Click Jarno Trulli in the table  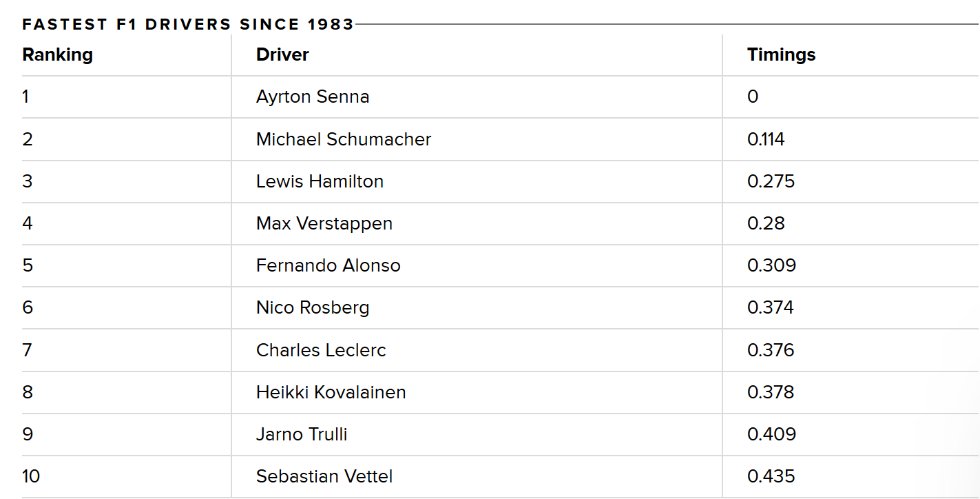[x=302, y=434]
